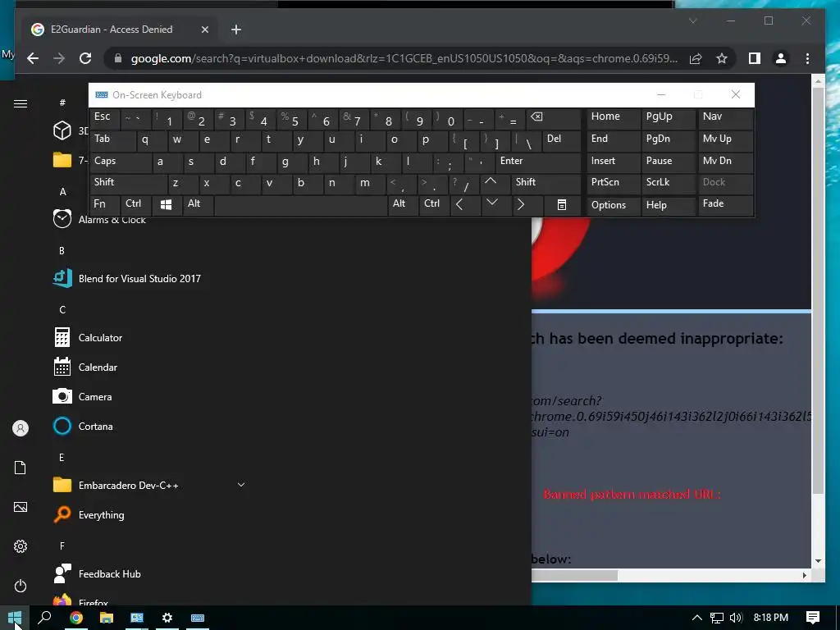Open Chrome three-dot menu

pyautogui.click(x=807, y=58)
